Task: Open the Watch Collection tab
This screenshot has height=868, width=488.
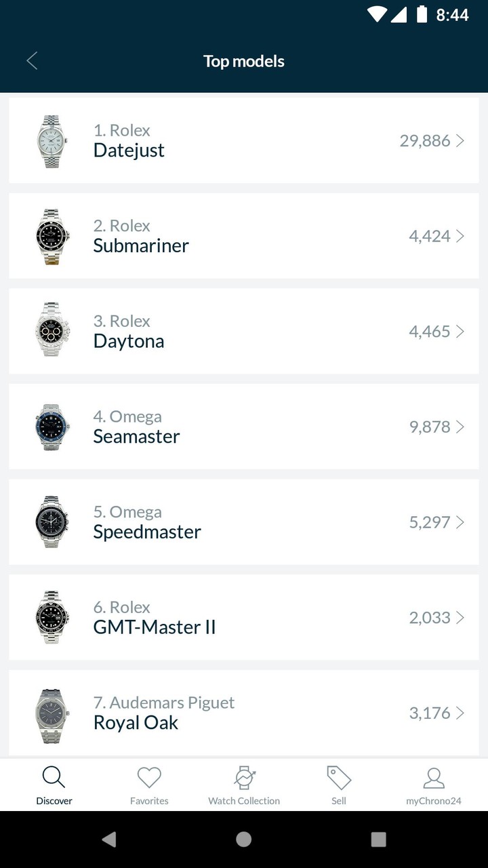Action: (x=244, y=785)
